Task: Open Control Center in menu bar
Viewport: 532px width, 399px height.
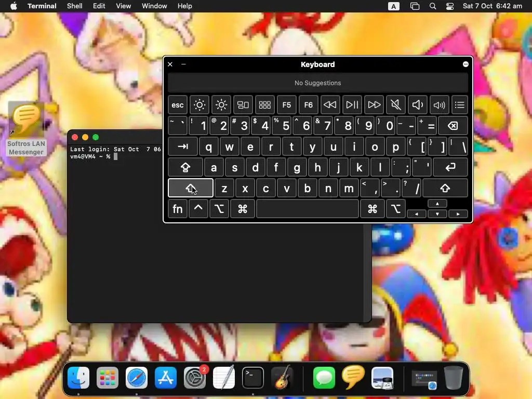Action: (450, 6)
